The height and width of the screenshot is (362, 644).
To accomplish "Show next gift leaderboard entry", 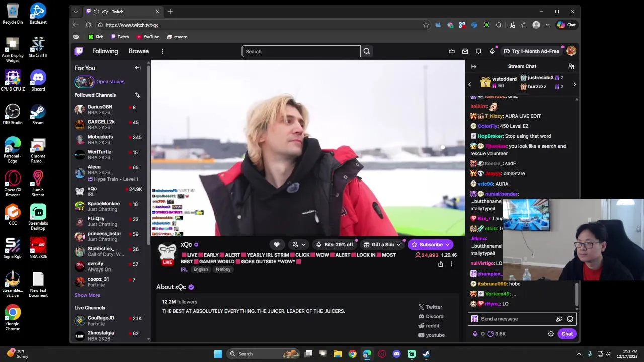I will pyautogui.click(x=575, y=84).
